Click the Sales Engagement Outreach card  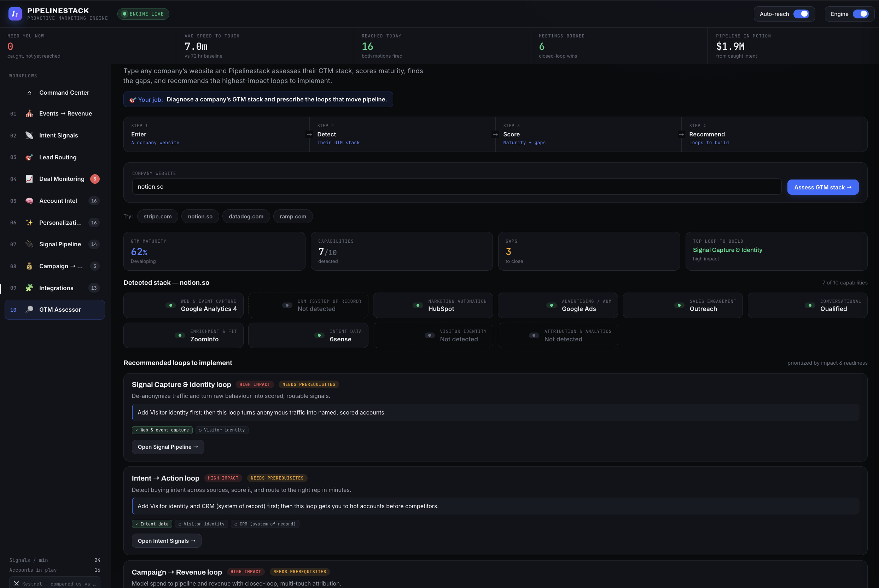coord(683,305)
